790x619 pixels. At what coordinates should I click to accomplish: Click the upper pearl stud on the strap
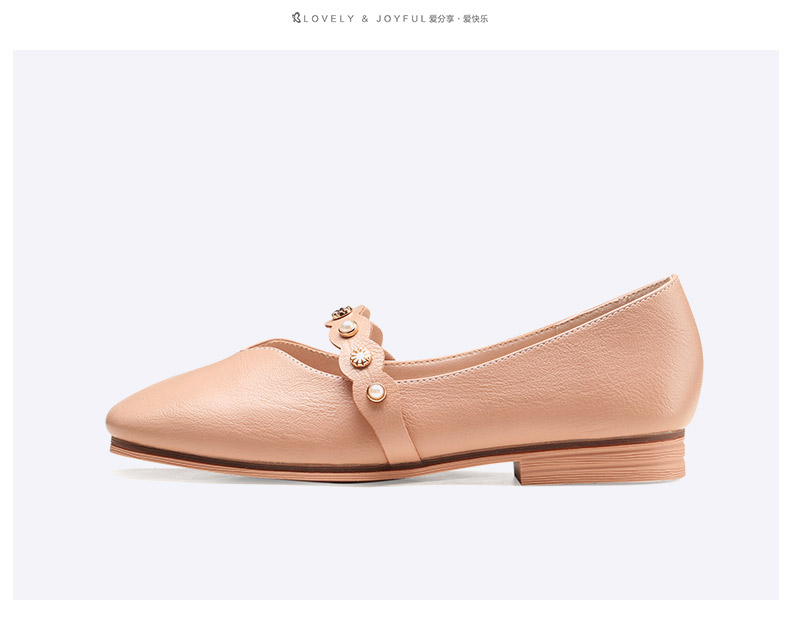point(348,328)
